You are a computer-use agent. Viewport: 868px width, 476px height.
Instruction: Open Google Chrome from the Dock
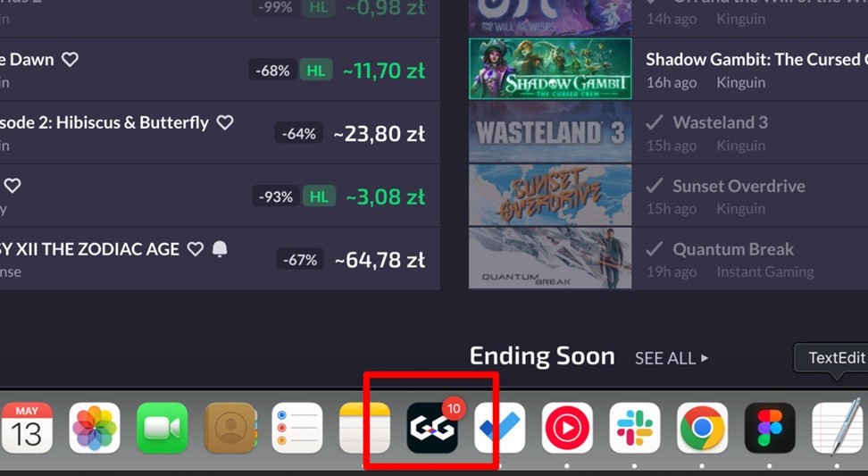pyautogui.click(x=703, y=428)
